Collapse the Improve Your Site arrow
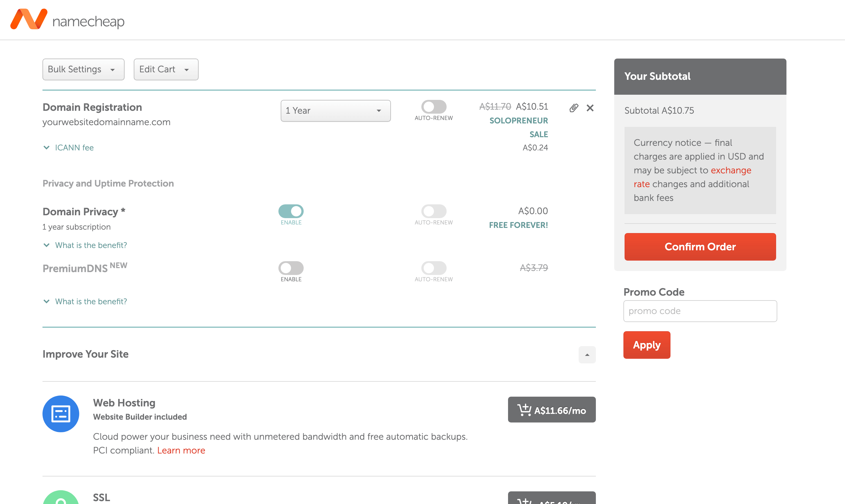This screenshot has height=504, width=845. [587, 354]
